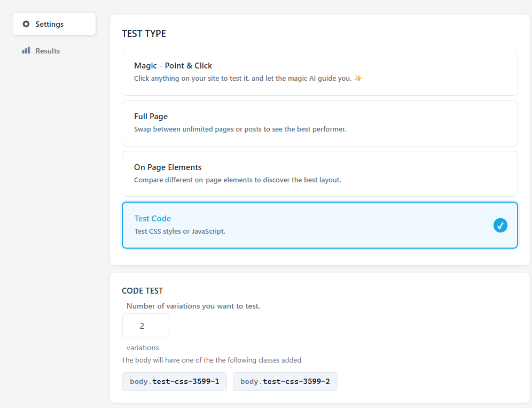Select the Test Code option card
This screenshot has height=408, width=532.
tap(319, 225)
